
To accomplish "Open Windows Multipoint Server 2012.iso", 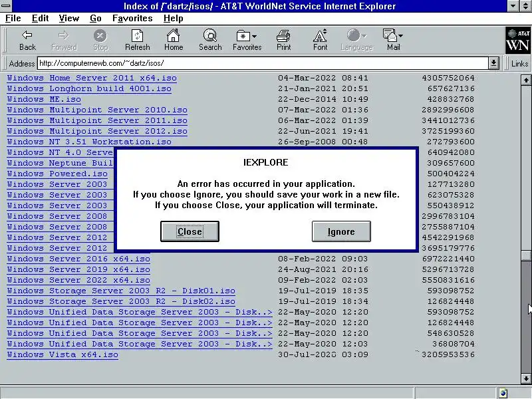I will [x=97, y=131].
